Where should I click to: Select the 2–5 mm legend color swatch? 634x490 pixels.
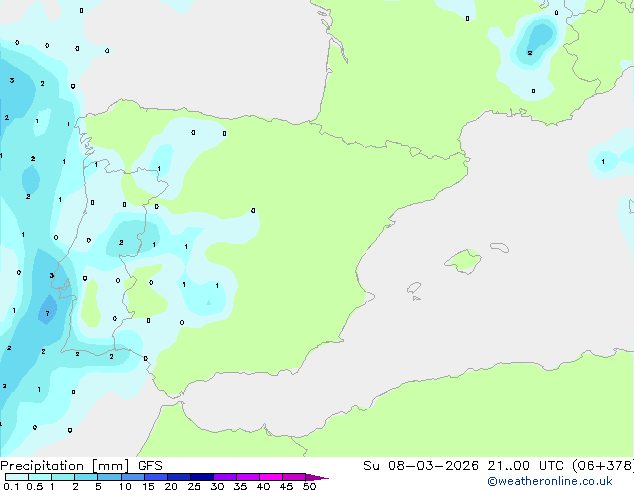click(86, 477)
